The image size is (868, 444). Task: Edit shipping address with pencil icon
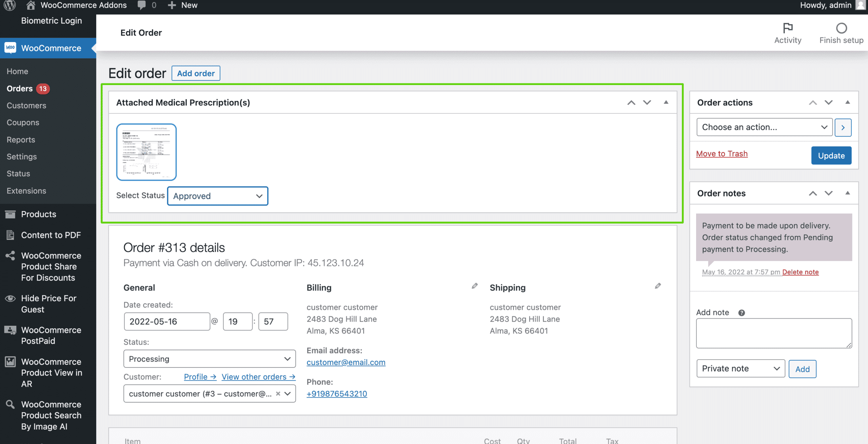(x=658, y=286)
